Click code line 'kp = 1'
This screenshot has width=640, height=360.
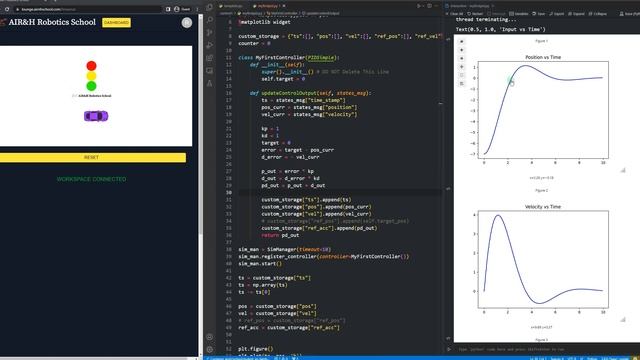[270, 129]
